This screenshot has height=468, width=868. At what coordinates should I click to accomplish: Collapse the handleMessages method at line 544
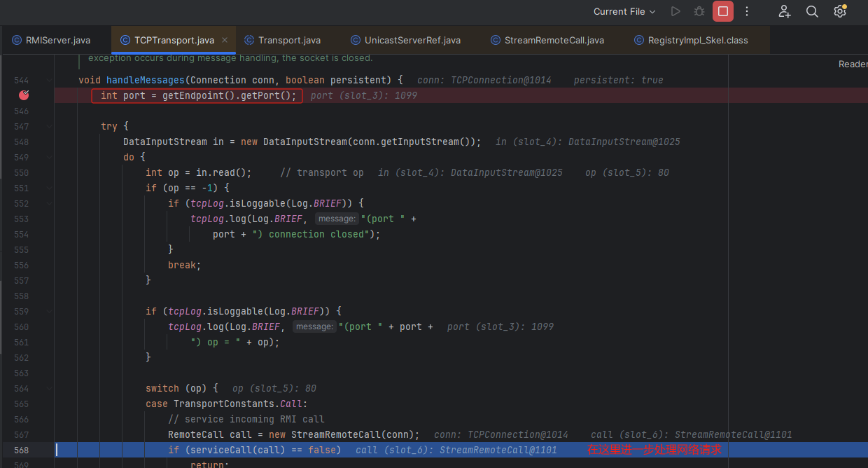point(49,81)
